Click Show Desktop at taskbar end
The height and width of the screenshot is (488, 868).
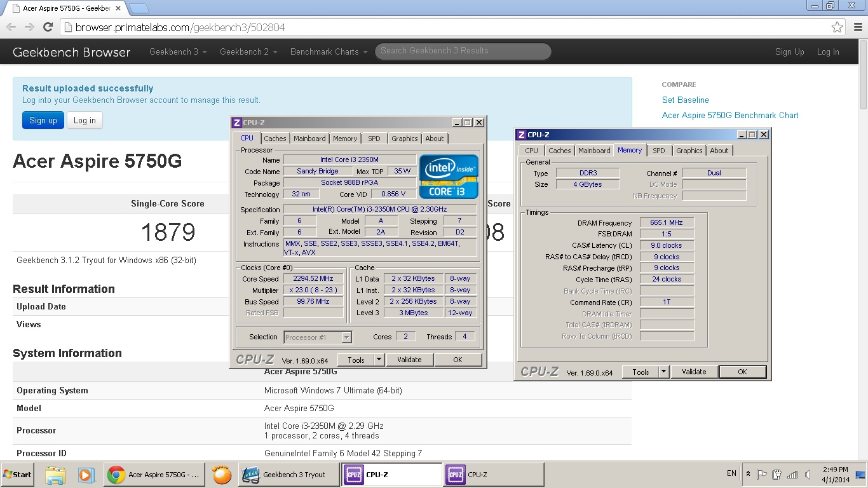[x=862, y=475]
